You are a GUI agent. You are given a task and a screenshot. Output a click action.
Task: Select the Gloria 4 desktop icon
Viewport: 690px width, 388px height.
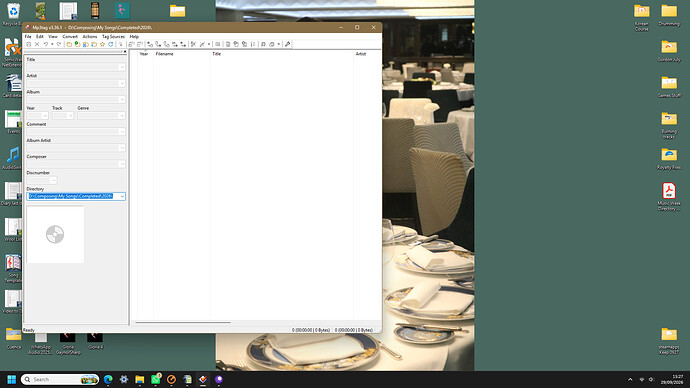coord(95,340)
